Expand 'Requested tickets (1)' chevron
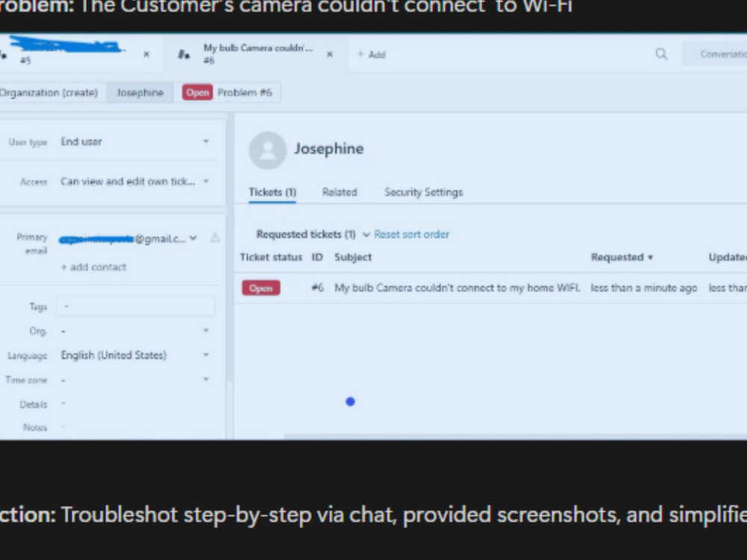 coord(366,234)
